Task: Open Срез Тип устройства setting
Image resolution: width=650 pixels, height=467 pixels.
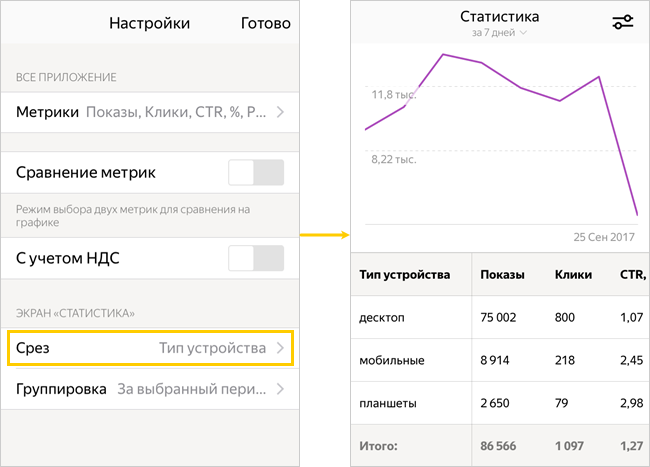Action: tap(150, 348)
